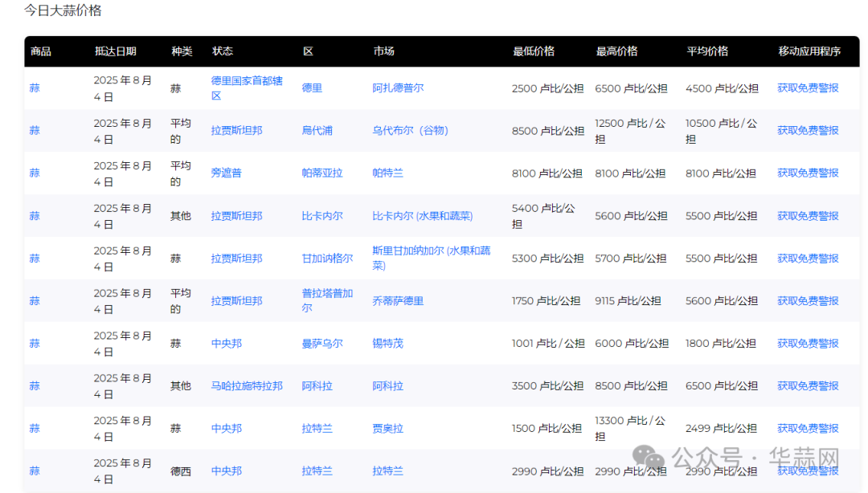868x493 pixels.
Task: Open the 乌代浦 district link
Action: click(x=317, y=131)
